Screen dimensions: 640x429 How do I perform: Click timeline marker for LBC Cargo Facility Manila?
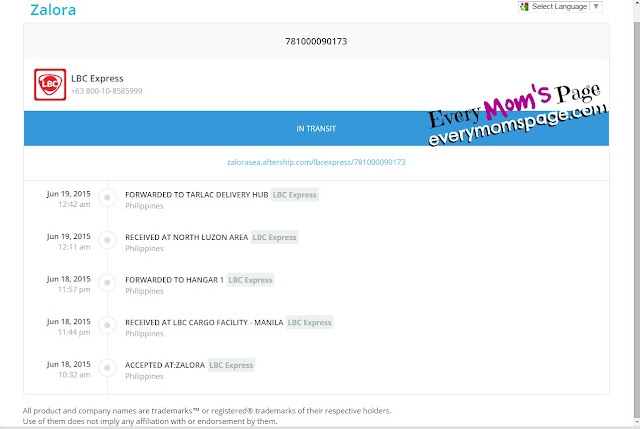(107, 325)
